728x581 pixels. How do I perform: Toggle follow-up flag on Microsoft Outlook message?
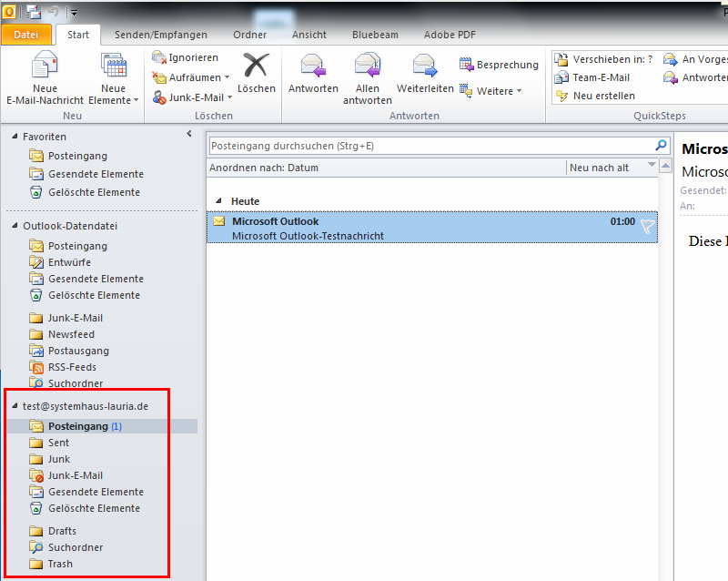pyautogui.click(x=646, y=228)
